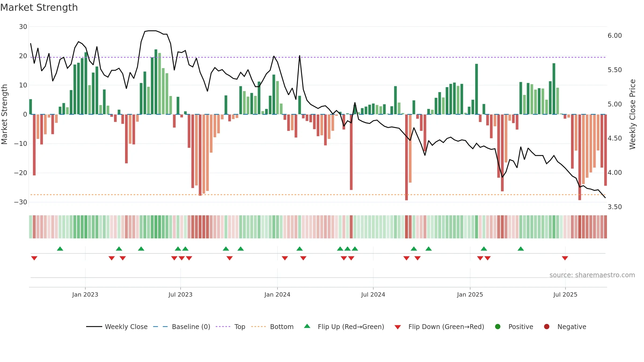Click the Jul 2024 x-axis label

pos(373,294)
